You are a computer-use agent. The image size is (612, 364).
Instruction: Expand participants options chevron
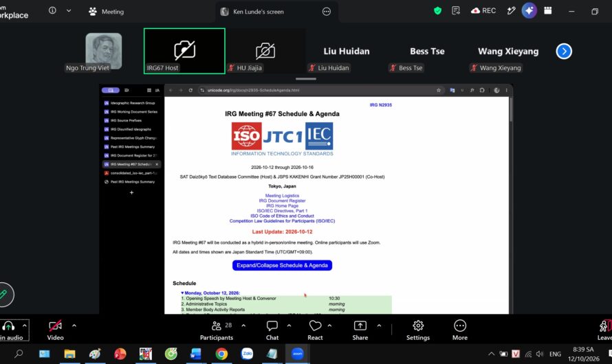click(243, 326)
